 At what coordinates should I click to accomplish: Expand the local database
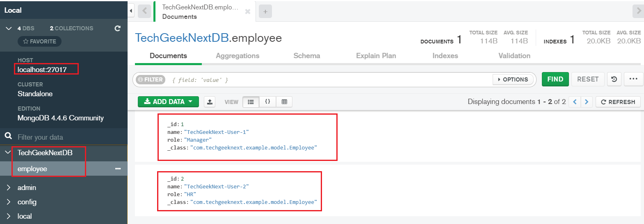8,216
